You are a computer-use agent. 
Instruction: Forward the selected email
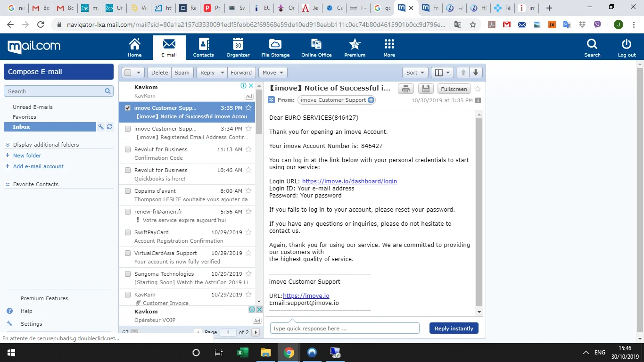(241, 73)
